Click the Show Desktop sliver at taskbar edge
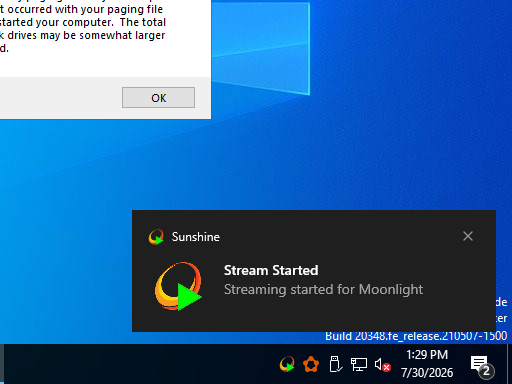This screenshot has width=512, height=384. pos(509,364)
